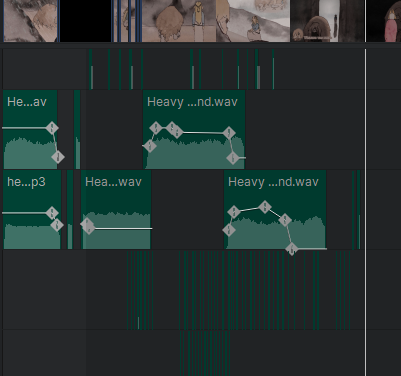Click the volume level line on the Hea...wav clip
The height and width of the screenshot is (376, 401).
[x=123, y=229]
